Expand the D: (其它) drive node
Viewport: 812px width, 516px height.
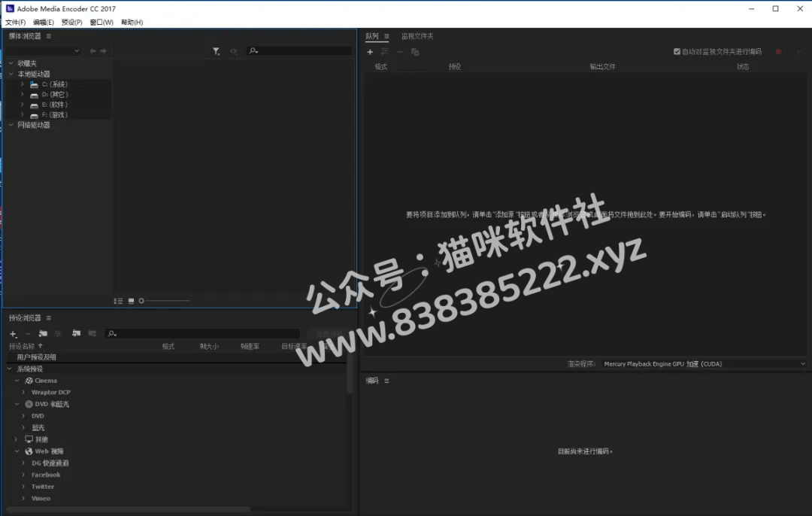[x=23, y=94]
